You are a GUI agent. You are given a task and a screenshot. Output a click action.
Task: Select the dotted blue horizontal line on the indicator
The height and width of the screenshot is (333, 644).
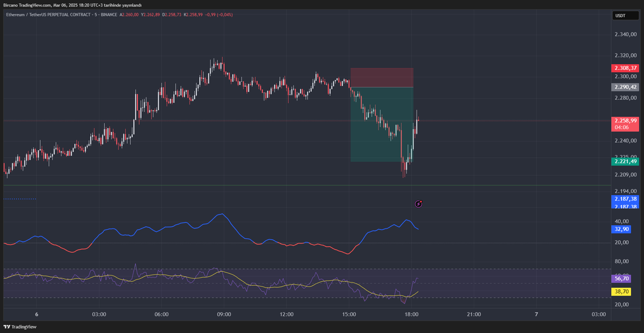pos(19,198)
